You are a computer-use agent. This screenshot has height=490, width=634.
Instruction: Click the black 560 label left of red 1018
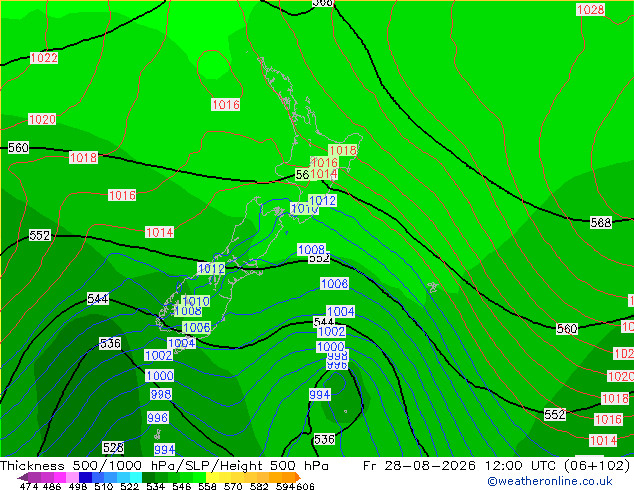[18, 148]
